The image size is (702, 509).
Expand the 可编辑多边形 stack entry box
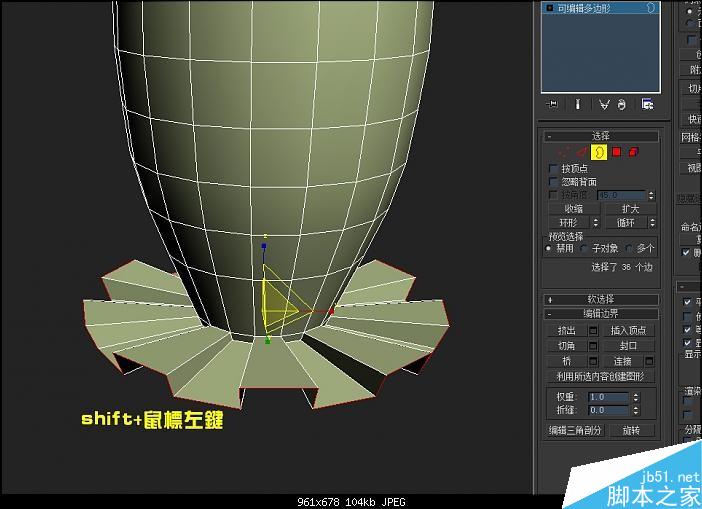[x=550, y=8]
